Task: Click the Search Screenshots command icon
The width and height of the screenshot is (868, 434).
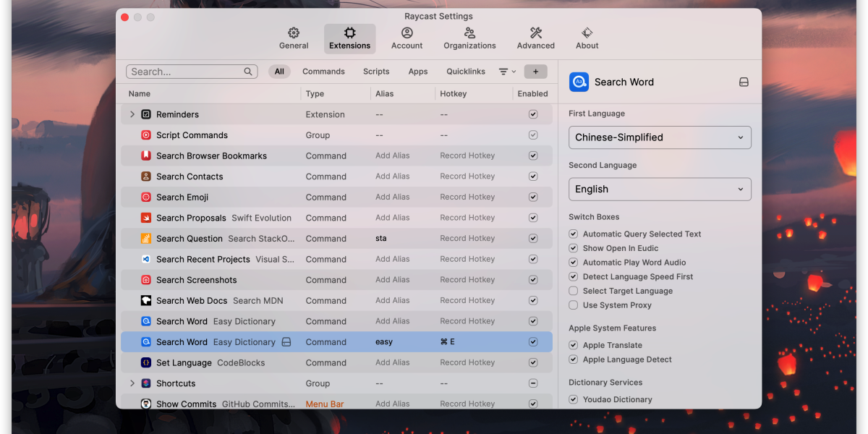Action: (x=146, y=280)
